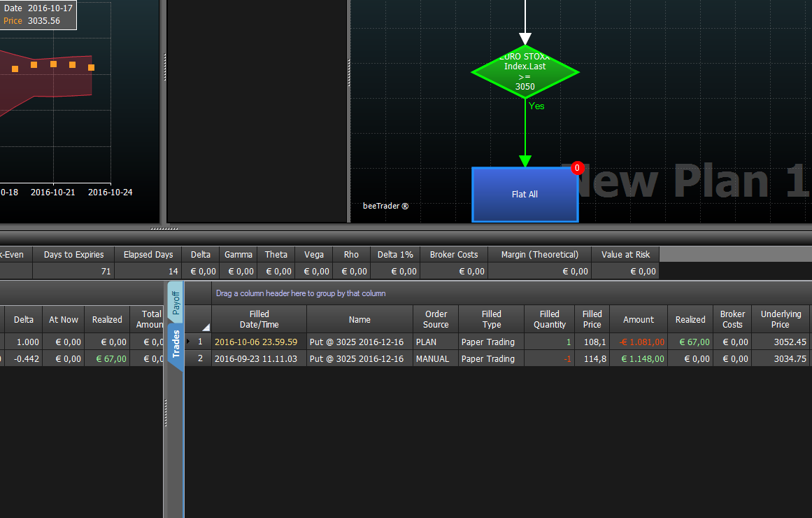The height and width of the screenshot is (518, 812).
Task: Click the Margin (Theoretical) header
Action: tap(540, 255)
